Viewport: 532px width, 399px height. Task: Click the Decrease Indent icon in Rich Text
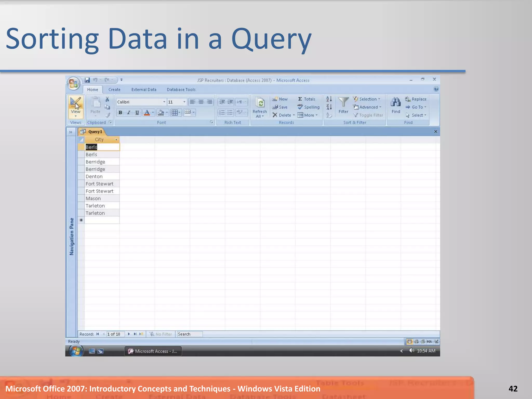click(x=222, y=102)
